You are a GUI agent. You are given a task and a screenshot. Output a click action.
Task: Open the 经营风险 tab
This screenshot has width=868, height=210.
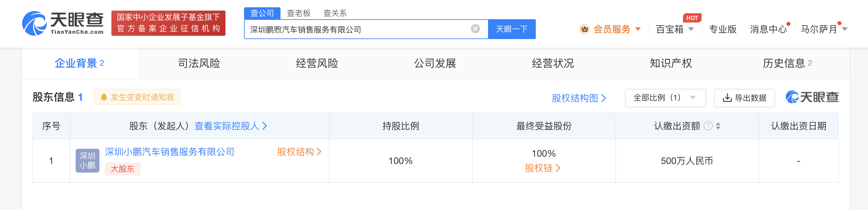317,63
